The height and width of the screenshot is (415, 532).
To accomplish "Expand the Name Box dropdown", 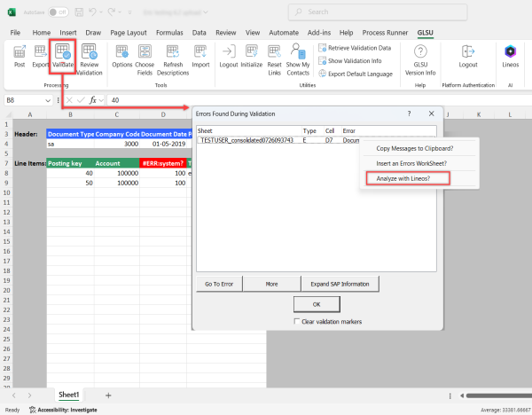I will [x=48, y=100].
